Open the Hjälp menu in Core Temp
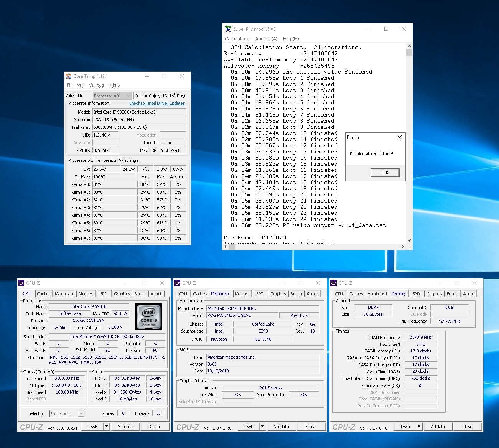Image resolution: width=499 pixels, height=448 pixels. pyautogui.click(x=114, y=85)
